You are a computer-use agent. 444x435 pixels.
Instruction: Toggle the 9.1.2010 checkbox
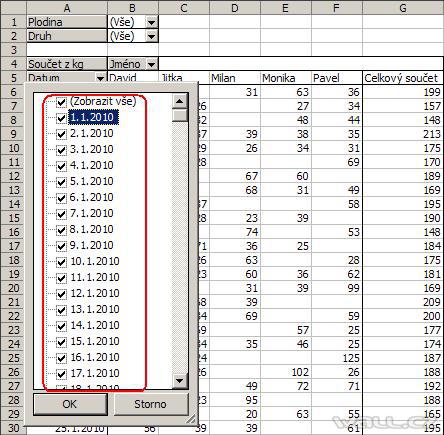[x=61, y=246]
